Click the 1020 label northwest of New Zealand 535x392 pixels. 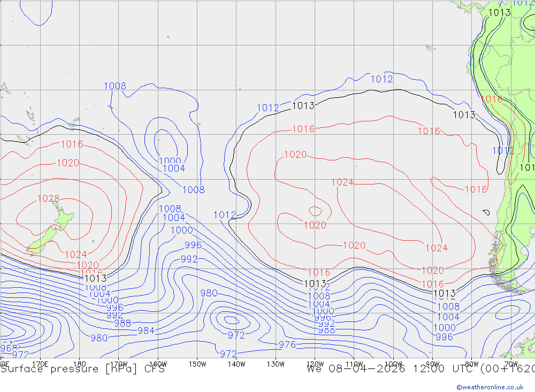point(68,163)
